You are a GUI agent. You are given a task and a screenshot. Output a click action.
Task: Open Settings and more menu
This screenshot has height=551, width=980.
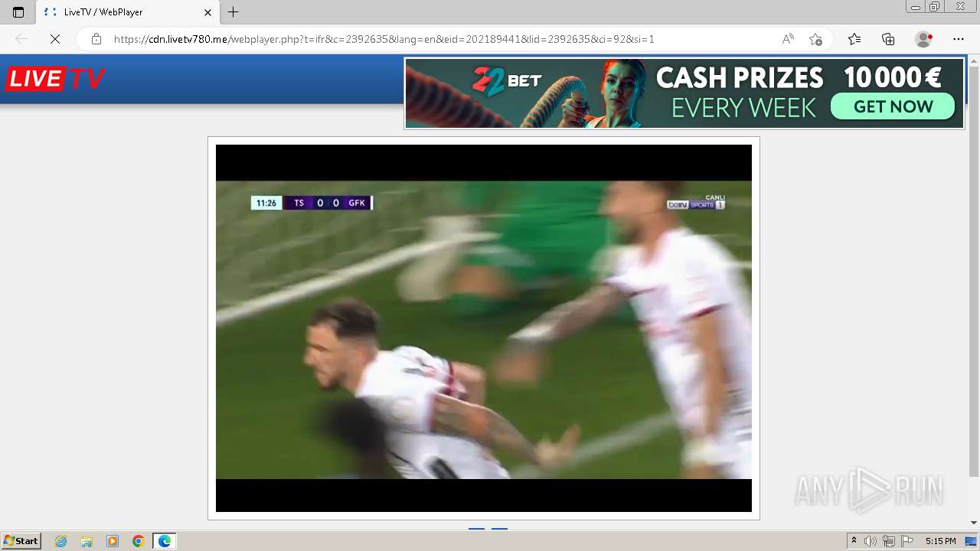[x=959, y=39]
